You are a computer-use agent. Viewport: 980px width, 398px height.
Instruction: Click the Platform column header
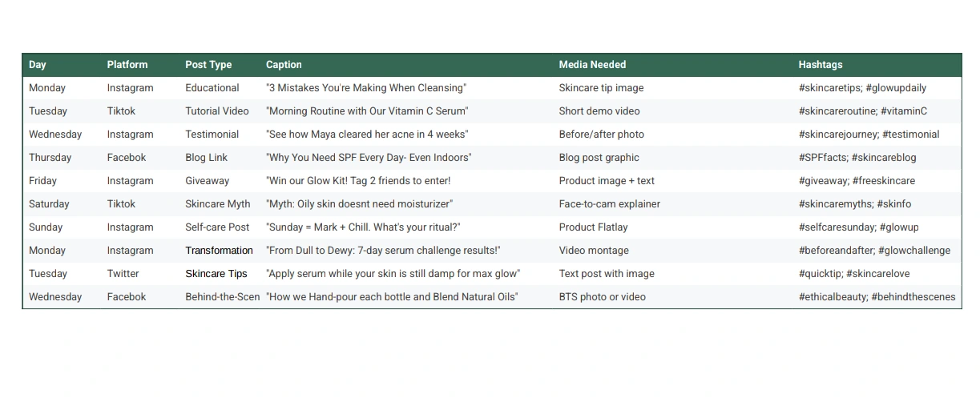pyautogui.click(x=127, y=65)
